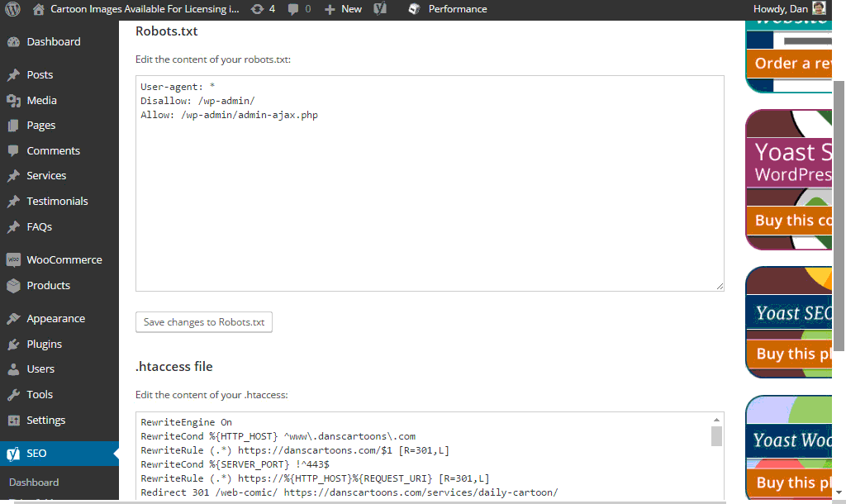Click the WooCommerce sidebar icon
The width and height of the screenshot is (846, 504).
13,260
